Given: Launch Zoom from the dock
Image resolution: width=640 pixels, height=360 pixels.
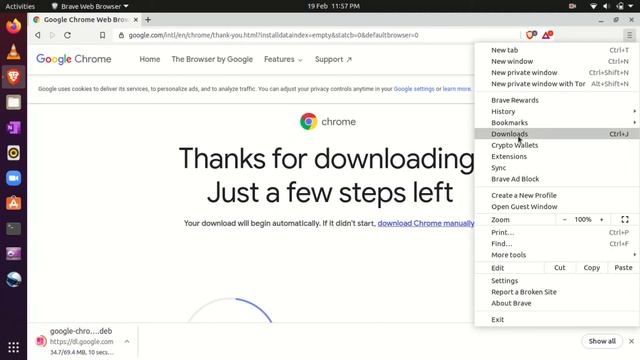Looking at the screenshot, I should [x=13, y=178].
